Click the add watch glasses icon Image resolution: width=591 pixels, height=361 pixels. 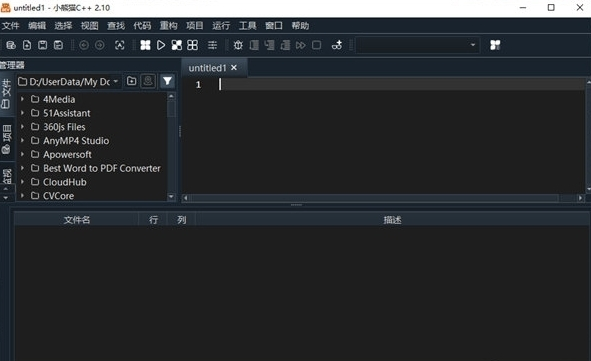(337, 45)
